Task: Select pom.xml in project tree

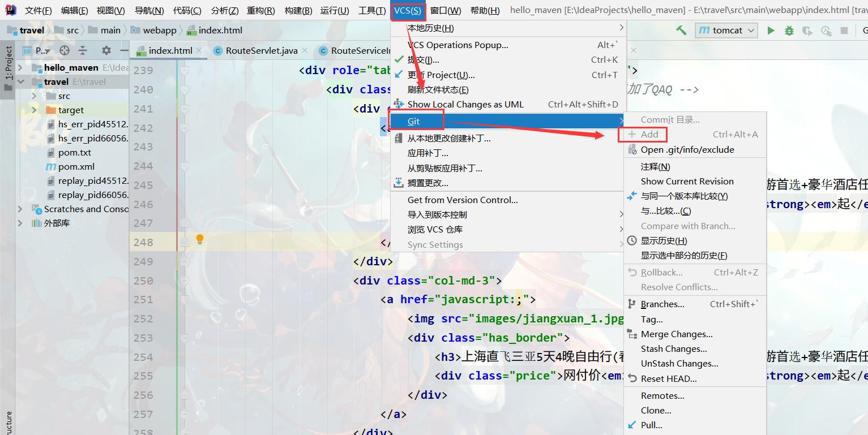Action: click(76, 167)
